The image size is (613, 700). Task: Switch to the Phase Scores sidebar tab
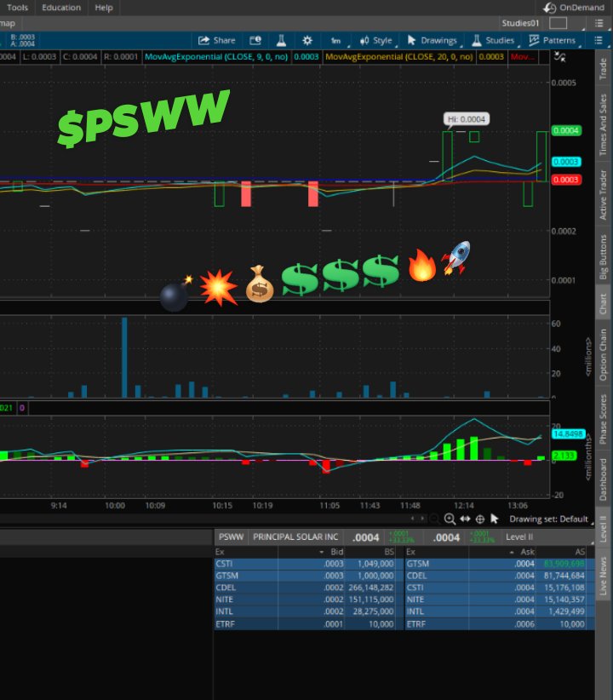(x=603, y=419)
